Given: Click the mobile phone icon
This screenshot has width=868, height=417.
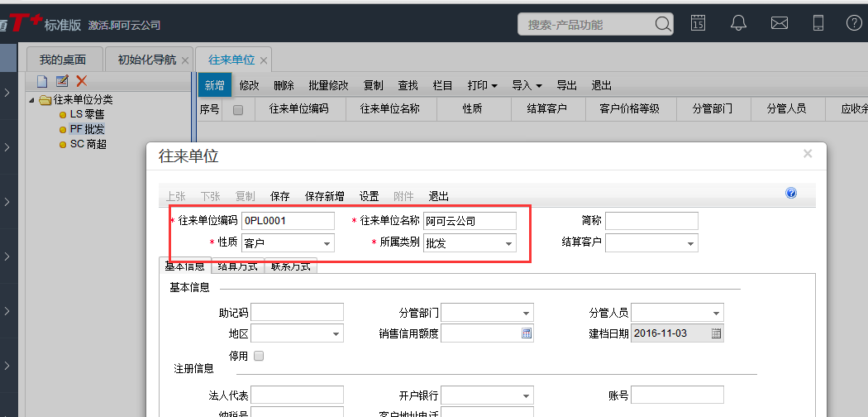Looking at the screenshot, I should 818,23.
